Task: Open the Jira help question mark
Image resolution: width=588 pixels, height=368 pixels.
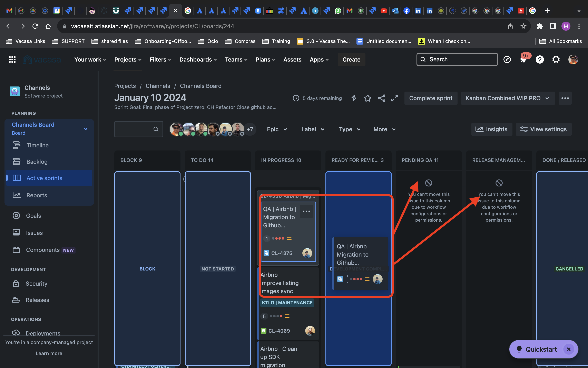Action: pyautogui.click(x=540, y=59)
